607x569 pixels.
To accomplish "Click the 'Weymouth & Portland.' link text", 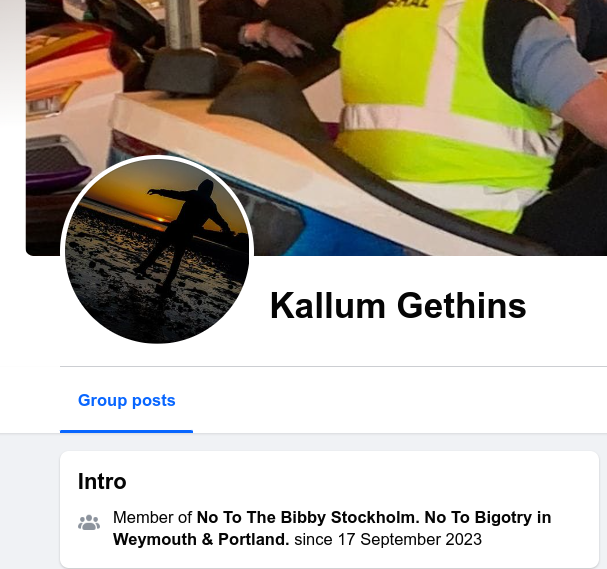I will tap(201, 539).
